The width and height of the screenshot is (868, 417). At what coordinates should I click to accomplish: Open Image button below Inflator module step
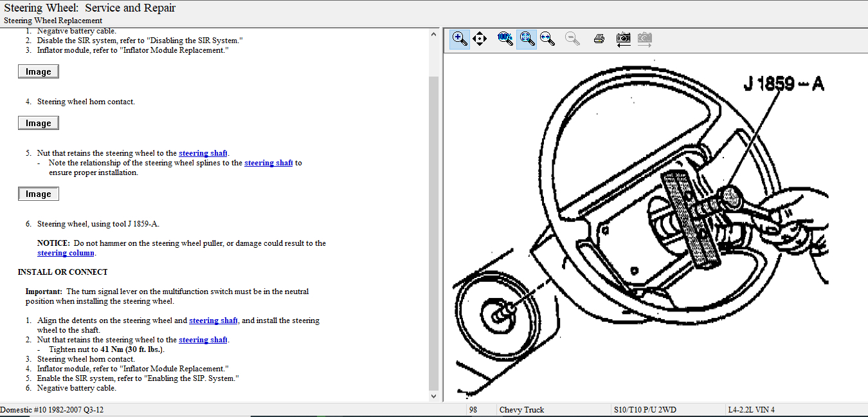pyautogui.click(x=39, y=71)
